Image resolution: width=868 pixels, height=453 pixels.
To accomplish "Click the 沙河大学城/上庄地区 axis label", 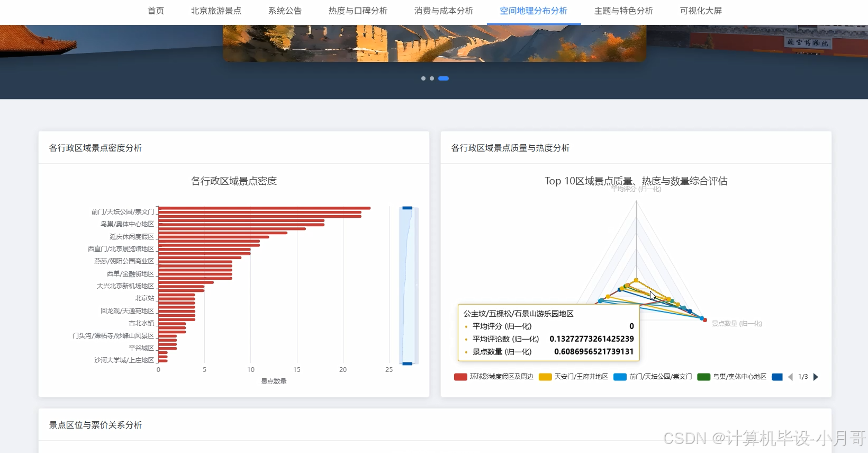I will coord(124,360).
